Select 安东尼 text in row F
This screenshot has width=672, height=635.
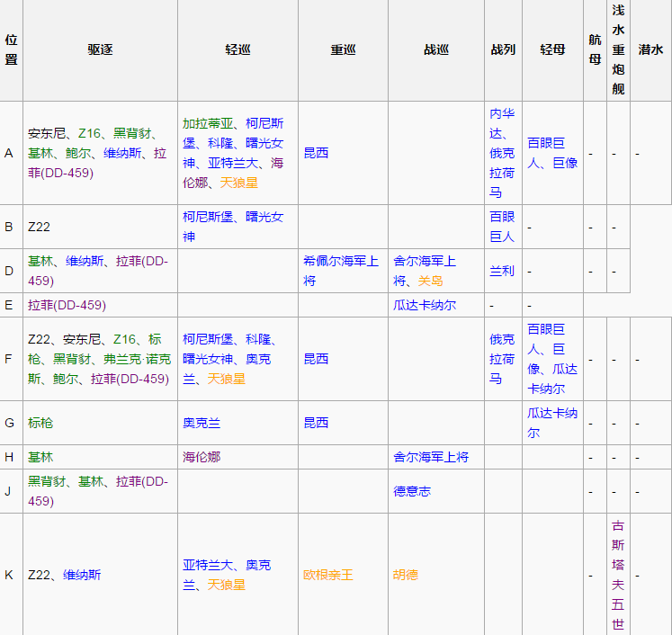82,339
